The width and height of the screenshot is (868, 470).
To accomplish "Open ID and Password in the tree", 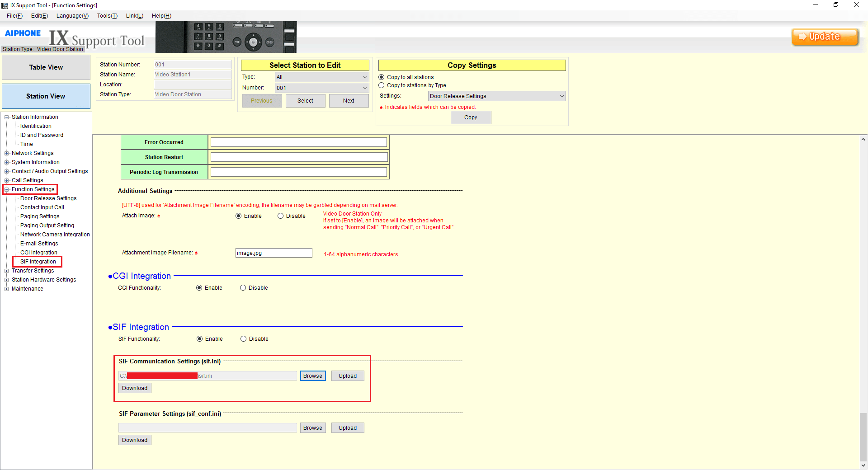I will coord(42,135).
